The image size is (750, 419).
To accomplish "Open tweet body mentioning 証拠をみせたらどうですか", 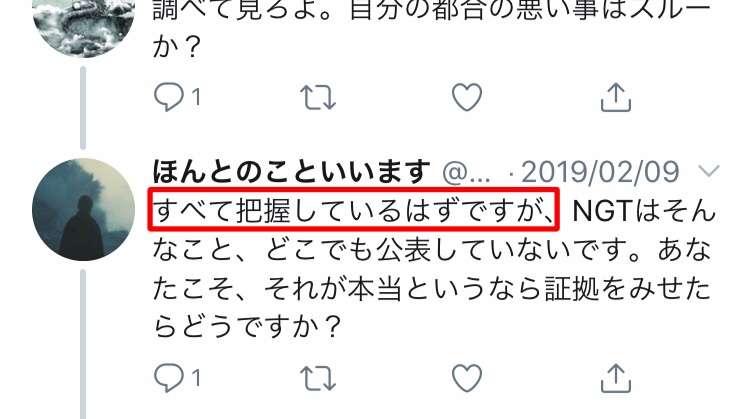I will click(x=433, y=268).
